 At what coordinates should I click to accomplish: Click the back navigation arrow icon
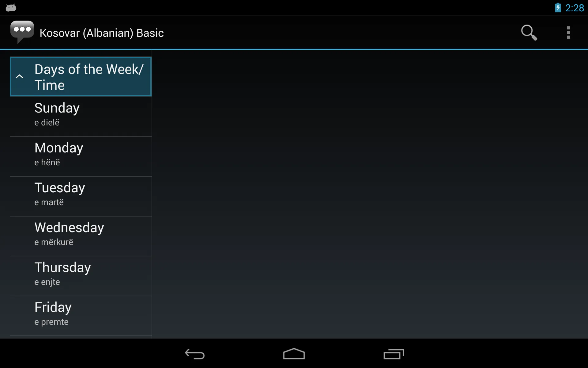point(195,355)
